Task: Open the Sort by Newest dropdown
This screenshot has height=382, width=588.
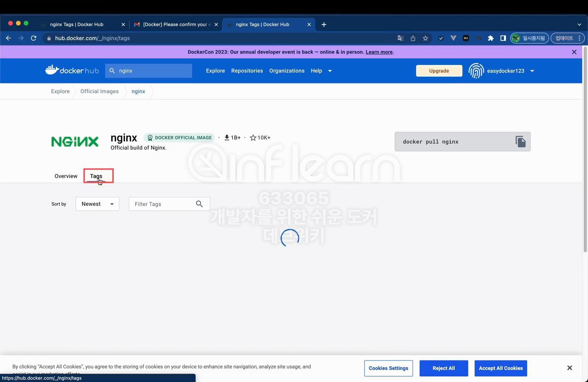Action: [x=97, y=204]
